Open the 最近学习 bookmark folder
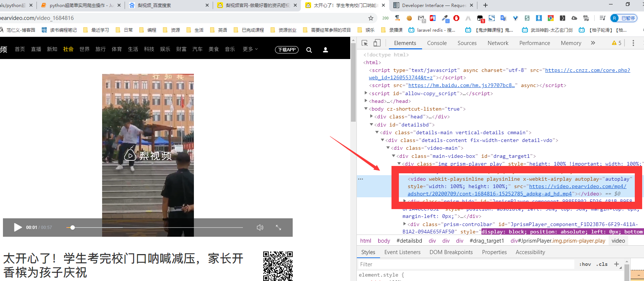The image size is (644, 281). coord(96,30)
